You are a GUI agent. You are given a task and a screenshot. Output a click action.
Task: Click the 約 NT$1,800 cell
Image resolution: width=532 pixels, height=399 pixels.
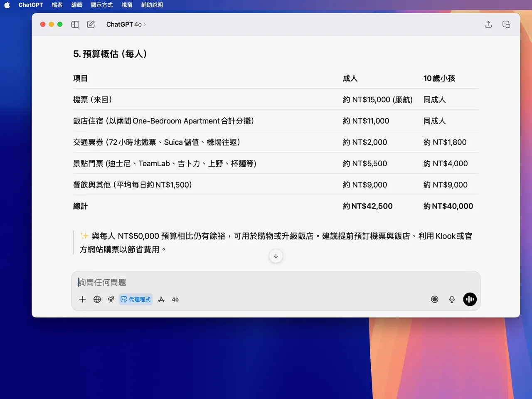point(445,142)
